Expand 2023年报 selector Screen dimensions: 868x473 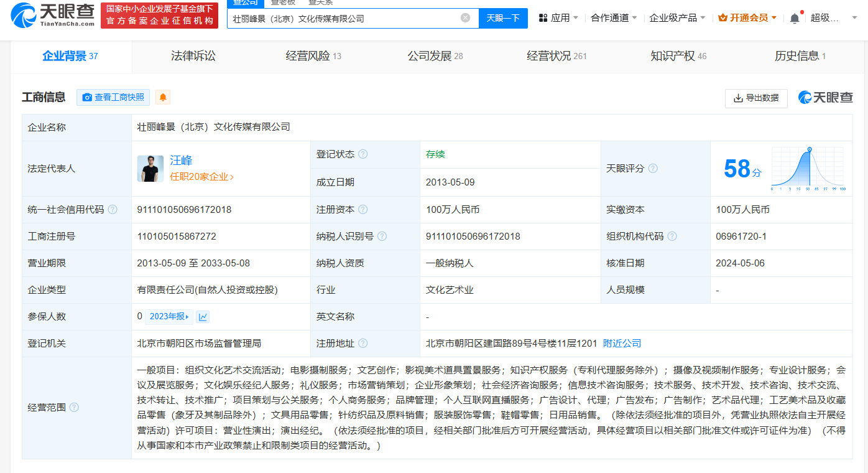[x=169, y=317]
